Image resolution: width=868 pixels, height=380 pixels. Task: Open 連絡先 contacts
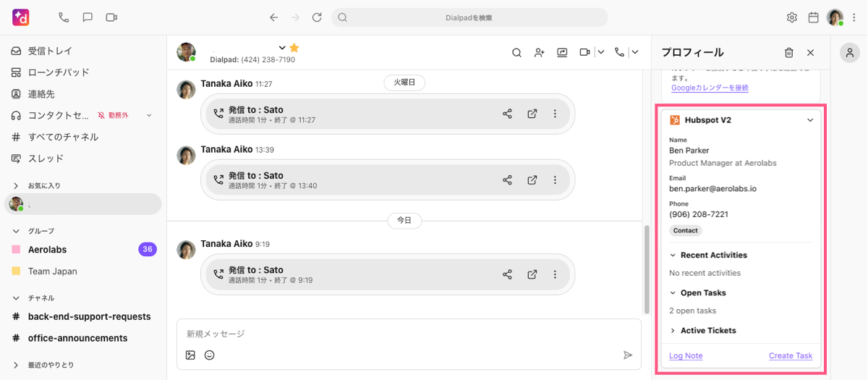83,94
